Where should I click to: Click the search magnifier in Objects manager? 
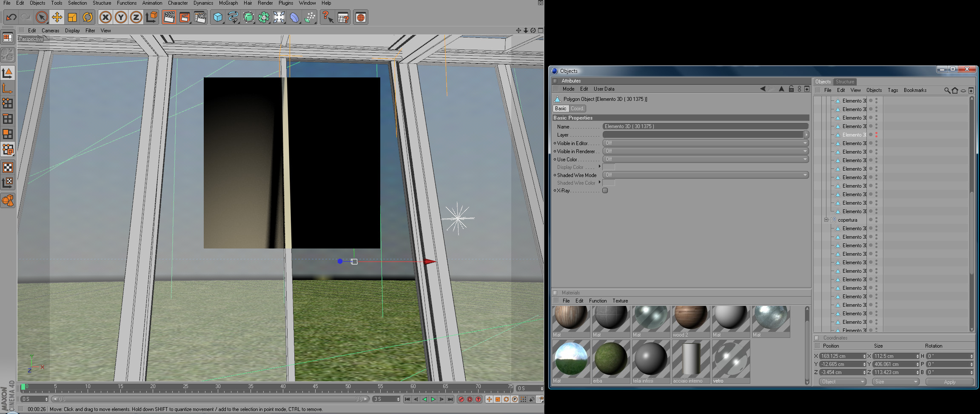(x=947, y=90)
